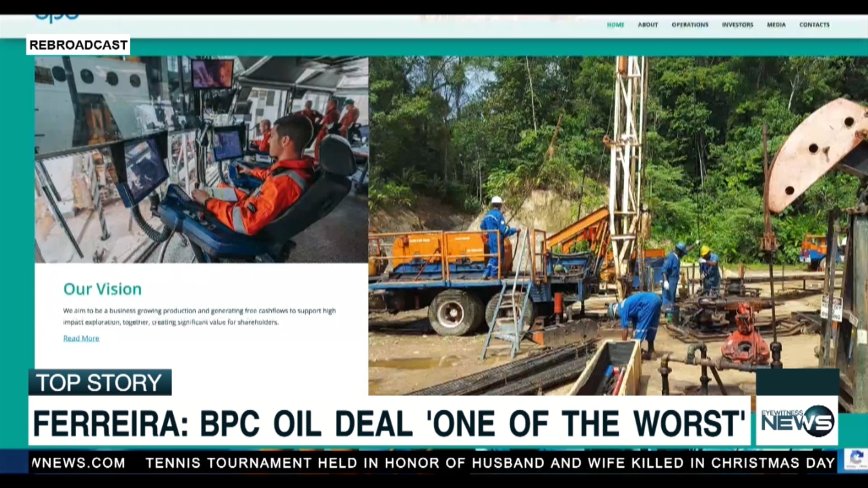Click the oil field workers photo
This screenshot has width=868, height=488.
pos(618,225)
